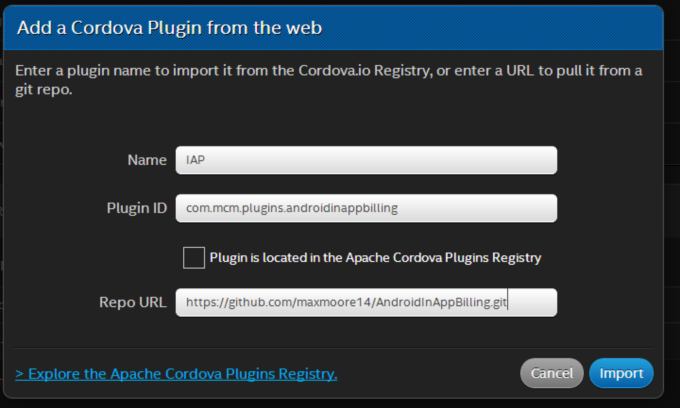This screenshot has height=408, width=680.
Task: Open the Explore Apache Cordova Plugins Registry link
Action: pyautogui.click(x=176, y=373)
